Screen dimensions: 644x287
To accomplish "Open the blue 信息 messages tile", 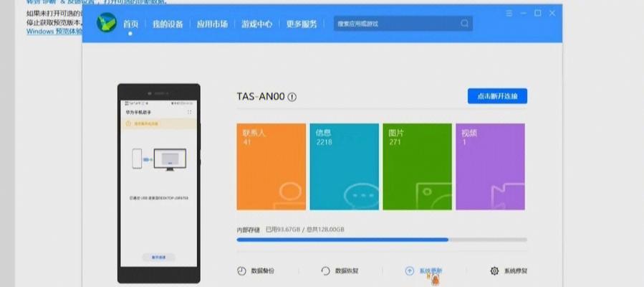I will [x=344, y=166].
